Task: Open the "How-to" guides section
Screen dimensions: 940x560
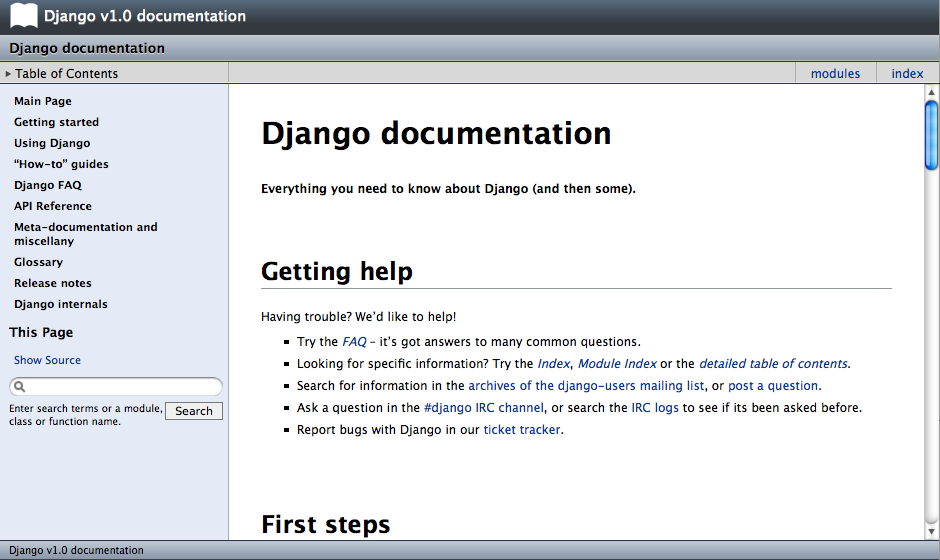Action: click(61, 164)
